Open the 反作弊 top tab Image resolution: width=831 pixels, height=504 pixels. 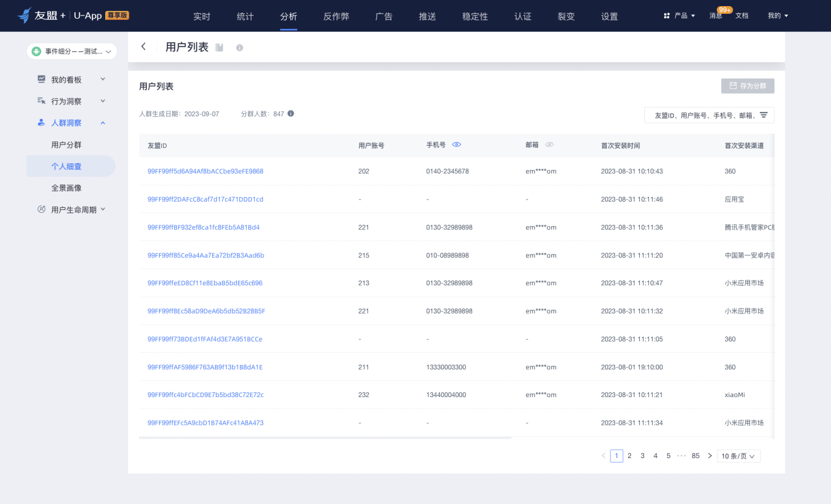[x=336, y=17]
